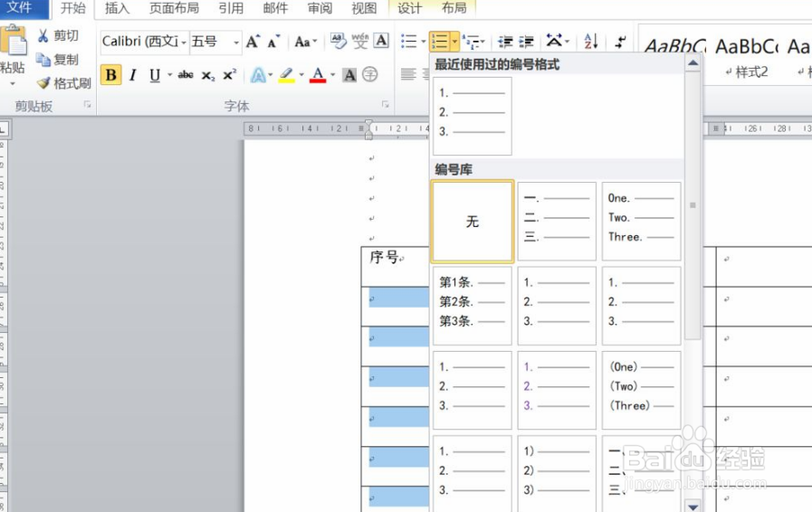Image resolution: width=812 pixels, height=512 pixels.
Task: Expand the highlight color dropdown arrow
Action: coord(301,75)
